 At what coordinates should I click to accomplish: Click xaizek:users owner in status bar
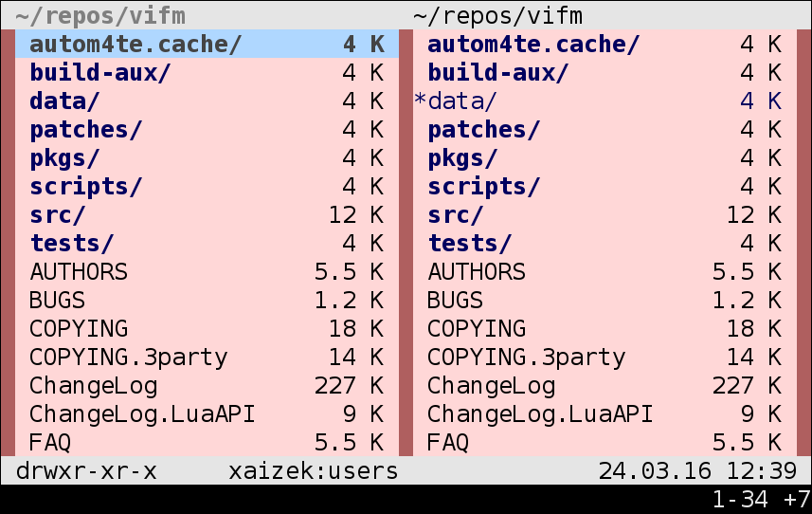[314, 471]
